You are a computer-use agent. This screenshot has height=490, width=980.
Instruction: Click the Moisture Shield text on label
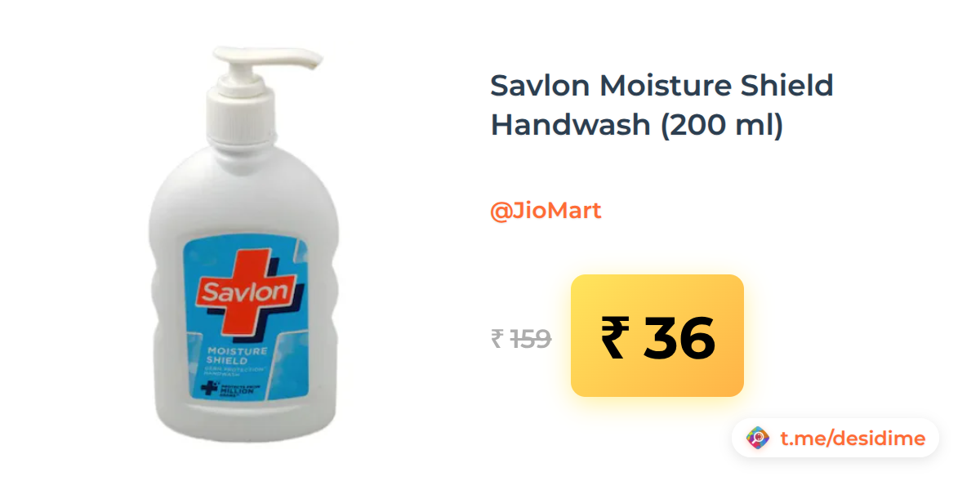tap(232, 355)
